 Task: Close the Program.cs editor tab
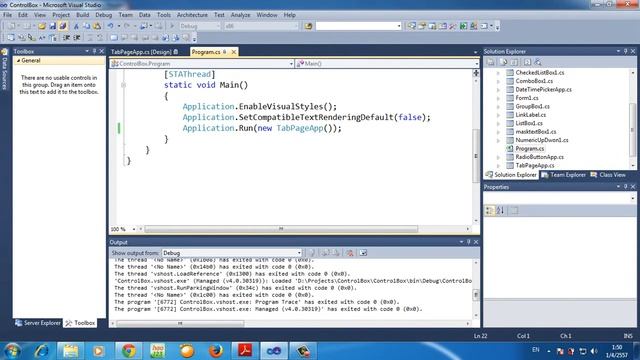[233, 52]
